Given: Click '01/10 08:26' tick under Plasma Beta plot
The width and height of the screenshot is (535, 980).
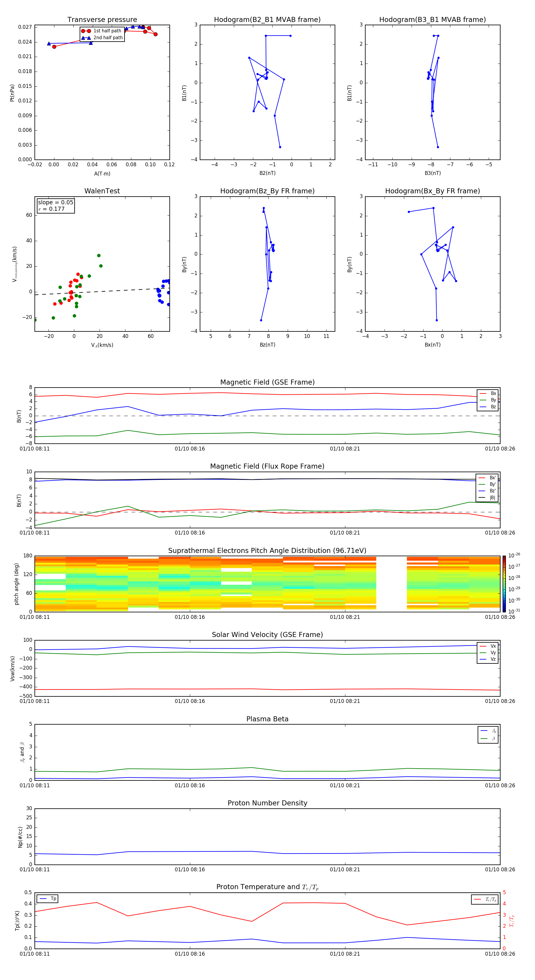Looking at the screenshot, I should coord(500,785).
